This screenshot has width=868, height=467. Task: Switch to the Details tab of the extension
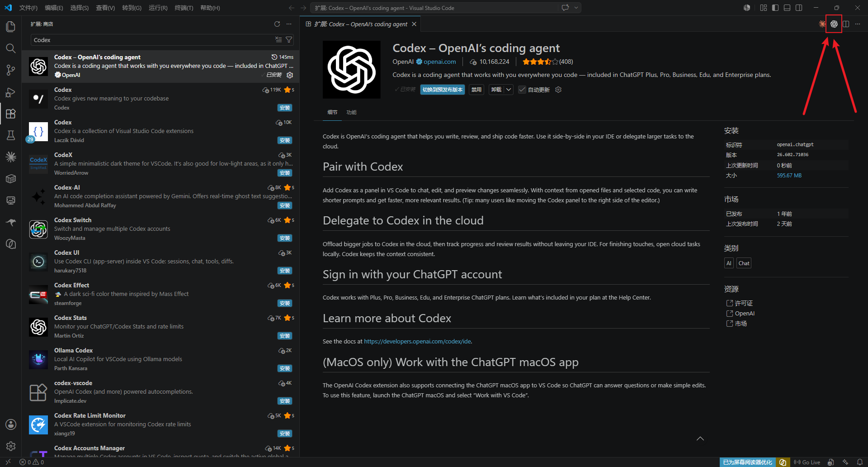point(332,112)
